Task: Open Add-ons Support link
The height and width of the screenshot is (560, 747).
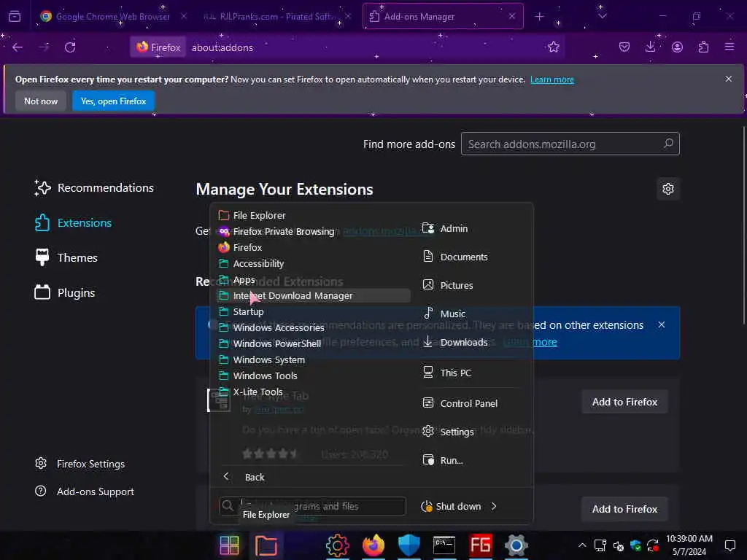Action: point(85,491)
